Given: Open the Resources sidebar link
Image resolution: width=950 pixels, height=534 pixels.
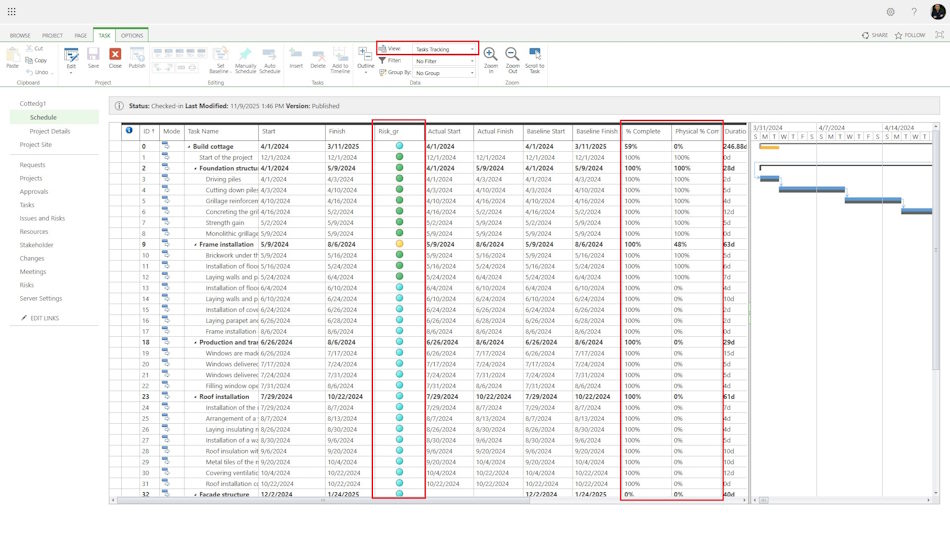Looking at the screenshot, I should 33,232.
